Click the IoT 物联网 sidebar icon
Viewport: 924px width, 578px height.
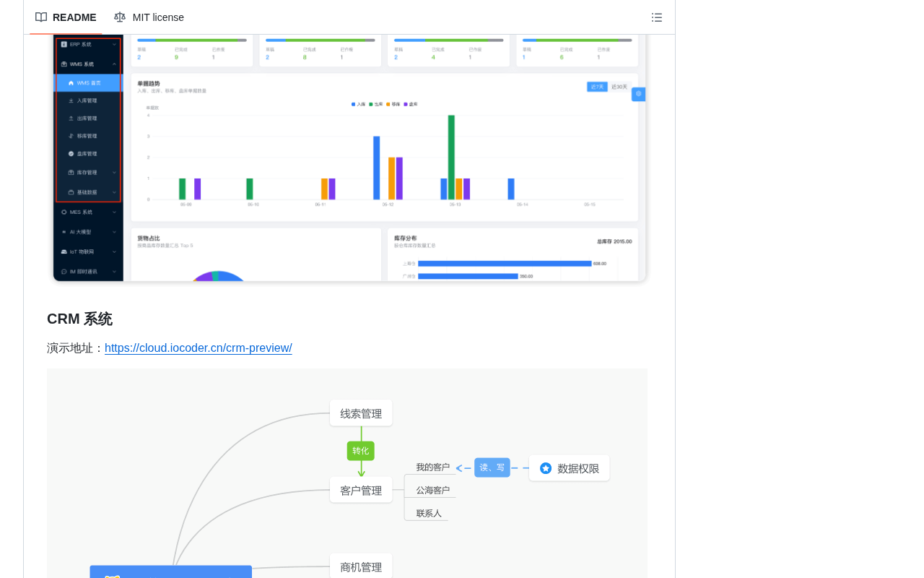pyautogui.click(x=64, y=251)
